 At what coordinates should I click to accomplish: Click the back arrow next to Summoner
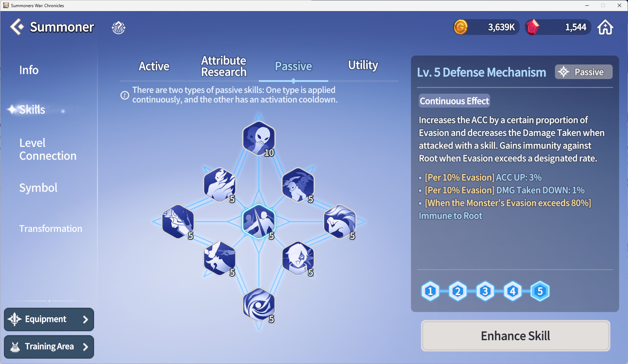17,27
